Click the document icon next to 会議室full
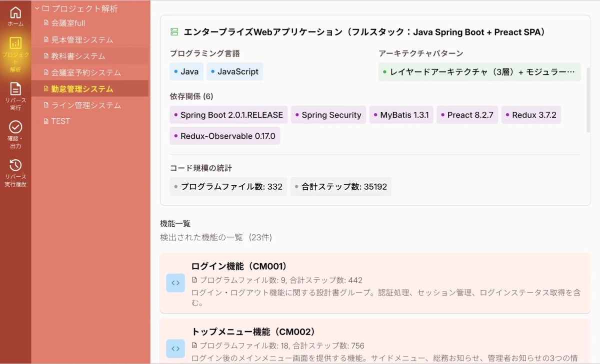 [45, 23]
